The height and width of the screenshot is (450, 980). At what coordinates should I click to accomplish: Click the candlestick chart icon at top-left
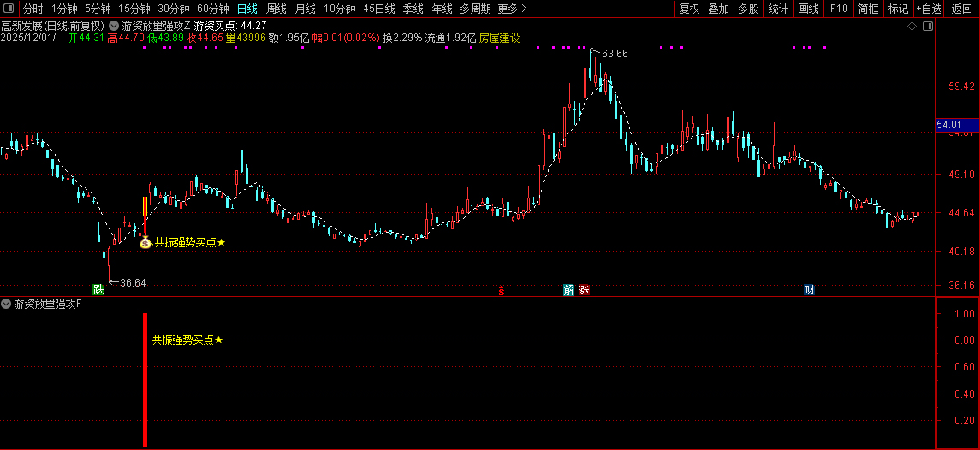point(10,9)
